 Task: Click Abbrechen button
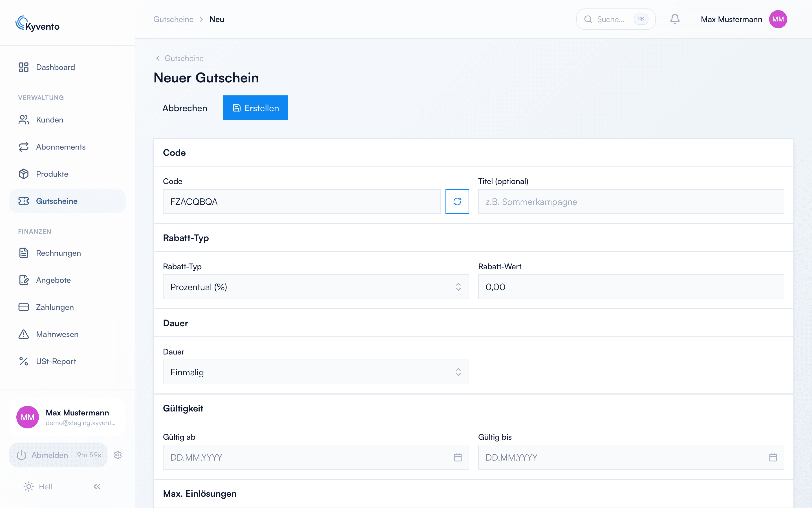coord(185,108)
